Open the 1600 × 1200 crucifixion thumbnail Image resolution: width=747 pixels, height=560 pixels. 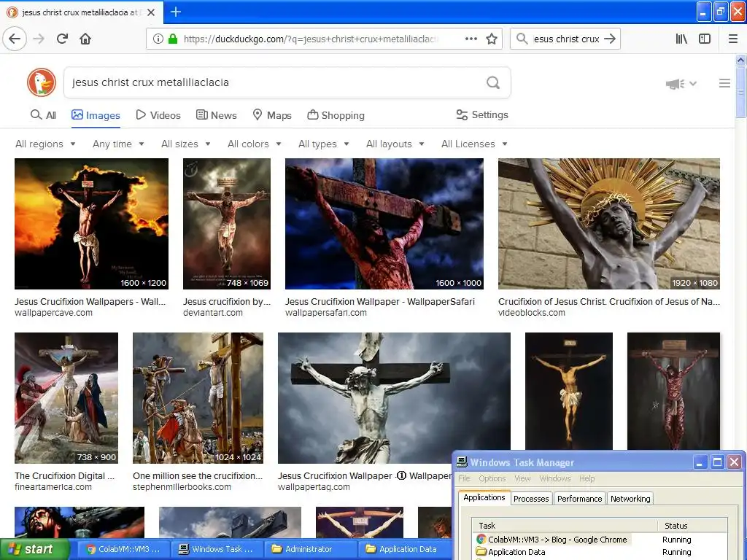tap(91, 224)
